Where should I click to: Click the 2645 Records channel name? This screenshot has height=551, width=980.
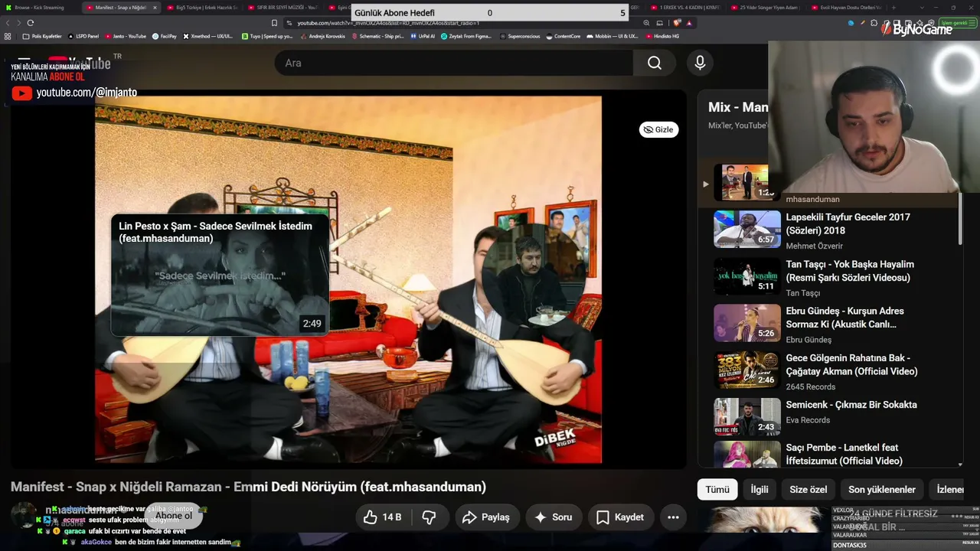pyautogui.click(x=810, y=387)
